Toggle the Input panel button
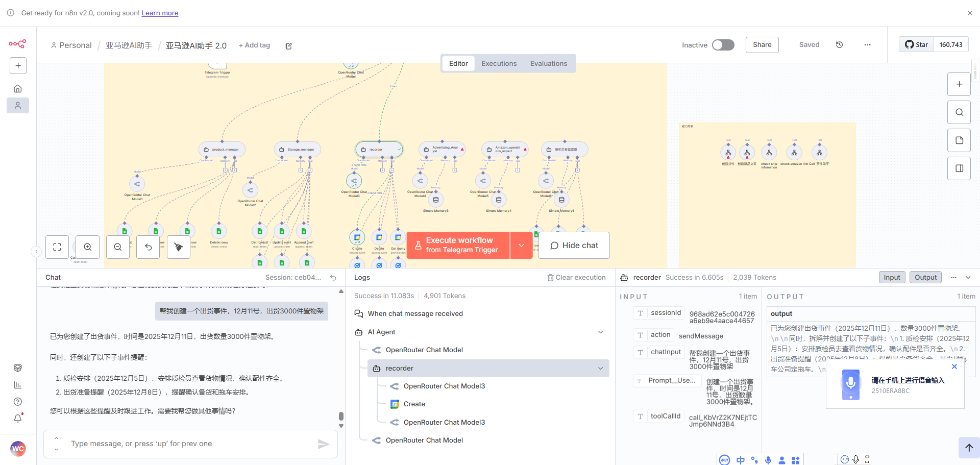Screen dimensions: 980x465 892,277
